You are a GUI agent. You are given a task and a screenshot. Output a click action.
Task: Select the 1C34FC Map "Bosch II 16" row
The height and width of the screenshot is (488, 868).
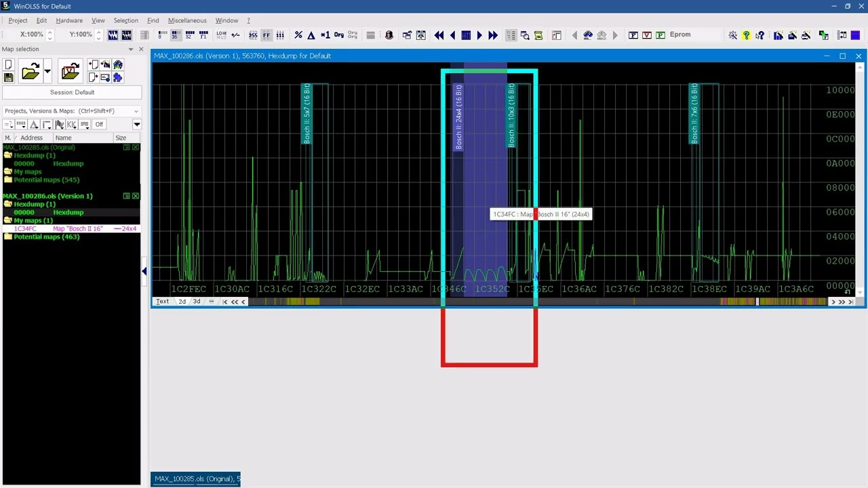point(71,229)
